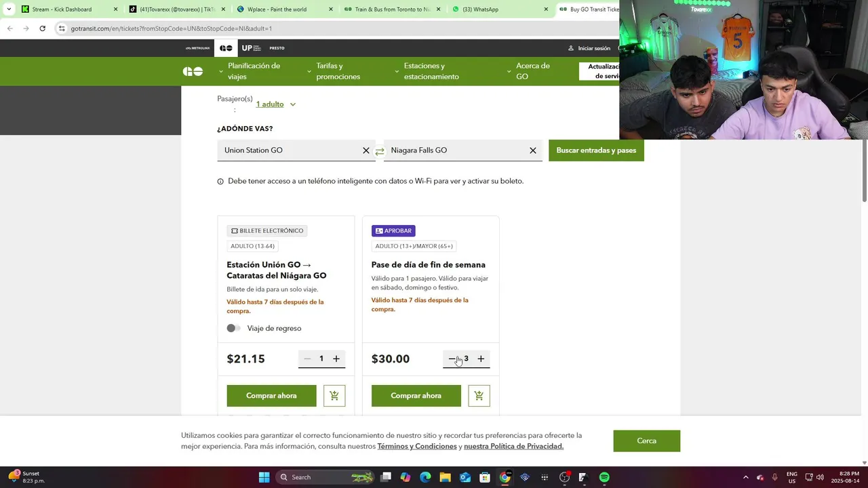Close the Kick Dashboard tab

115,9
